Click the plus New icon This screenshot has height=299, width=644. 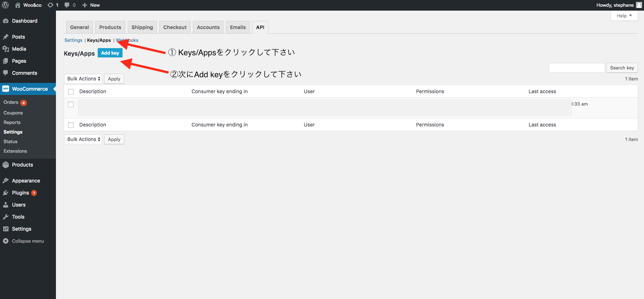tap(85, 5)
